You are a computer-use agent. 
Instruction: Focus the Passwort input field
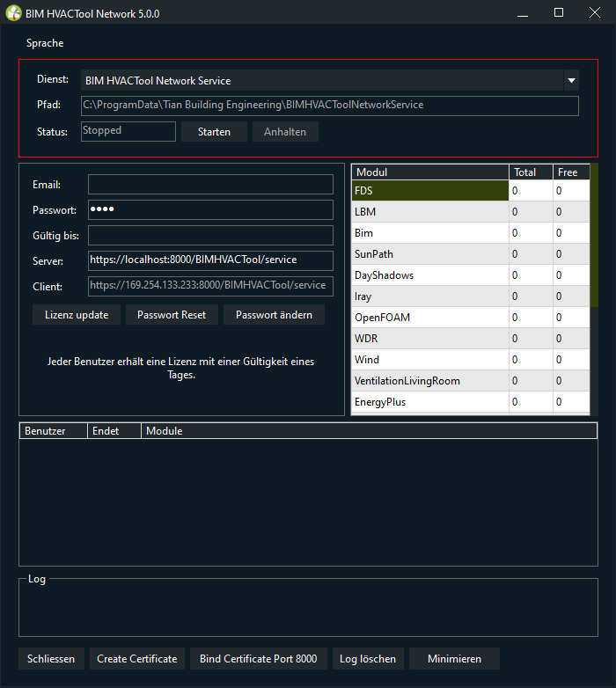point(210,209)
